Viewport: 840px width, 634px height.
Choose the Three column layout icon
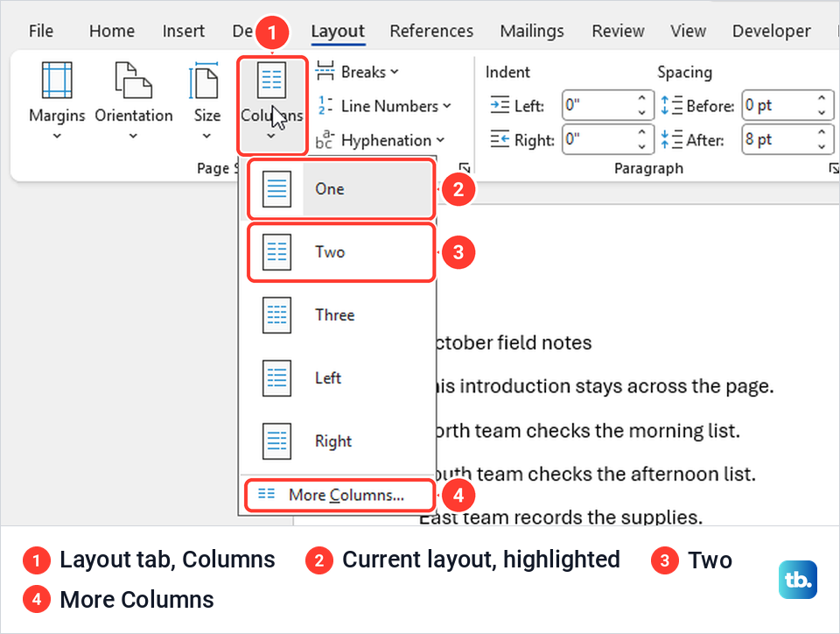pyautogui.click(x=276, y=315)
